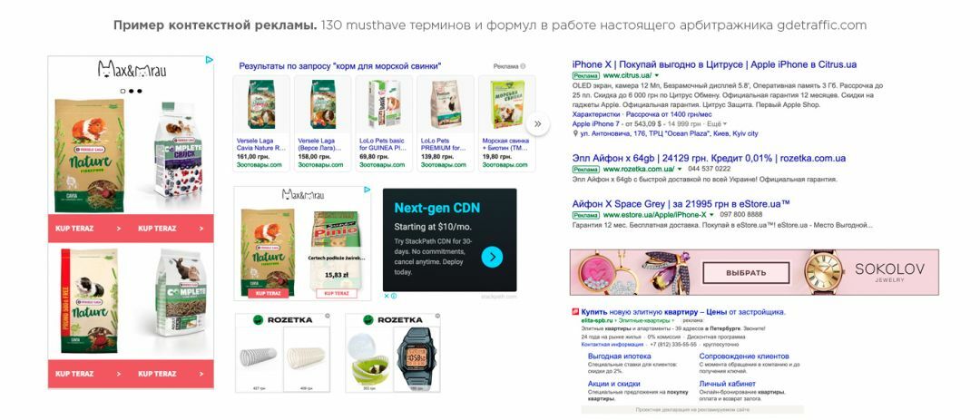980x420 pixels.
Task: Click the ad info icon beside Реклама label
Action: click(x=524, y=65)
